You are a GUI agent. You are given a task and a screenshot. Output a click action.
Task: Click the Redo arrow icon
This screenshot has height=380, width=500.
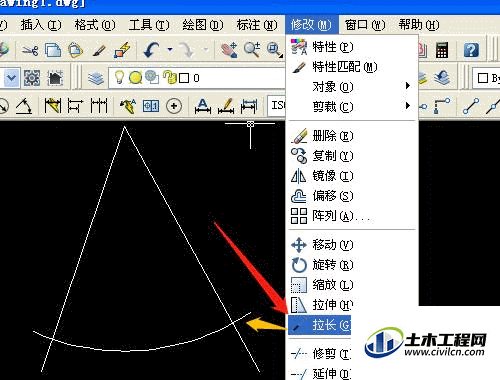[186, 50]
